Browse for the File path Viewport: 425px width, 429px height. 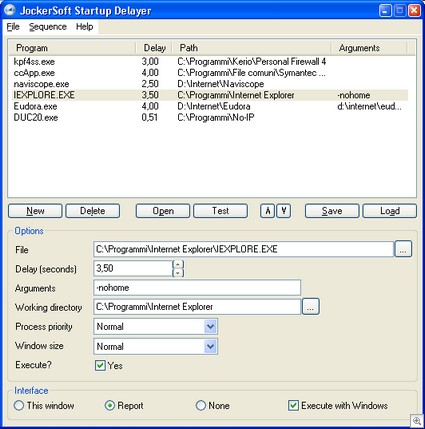click(403, 249)
